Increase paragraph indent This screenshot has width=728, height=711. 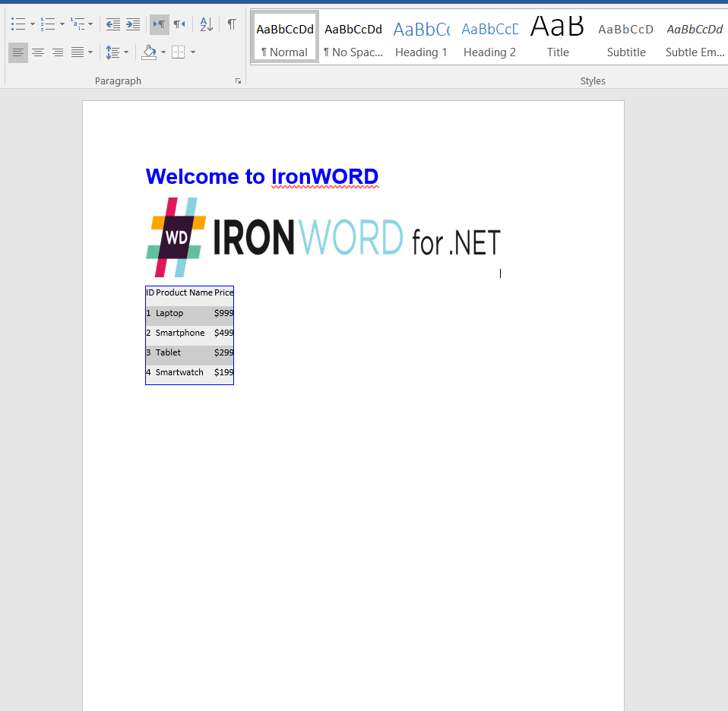(x=133, y=24)
